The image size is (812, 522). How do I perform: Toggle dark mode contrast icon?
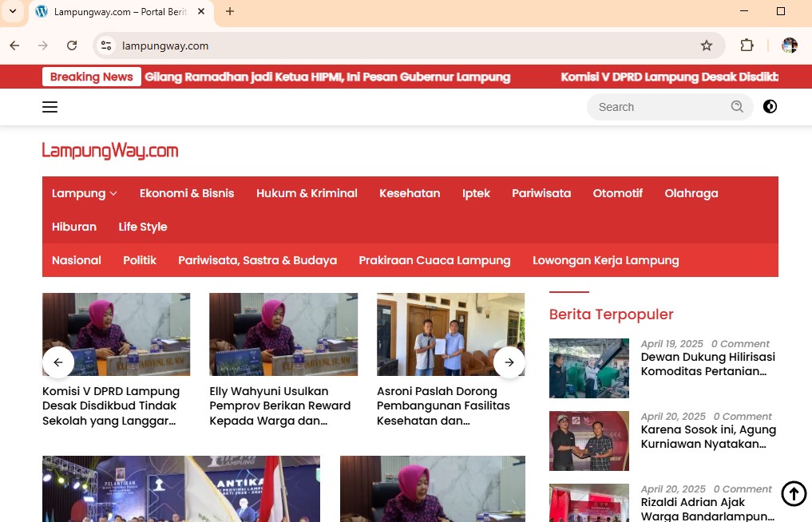770,107
